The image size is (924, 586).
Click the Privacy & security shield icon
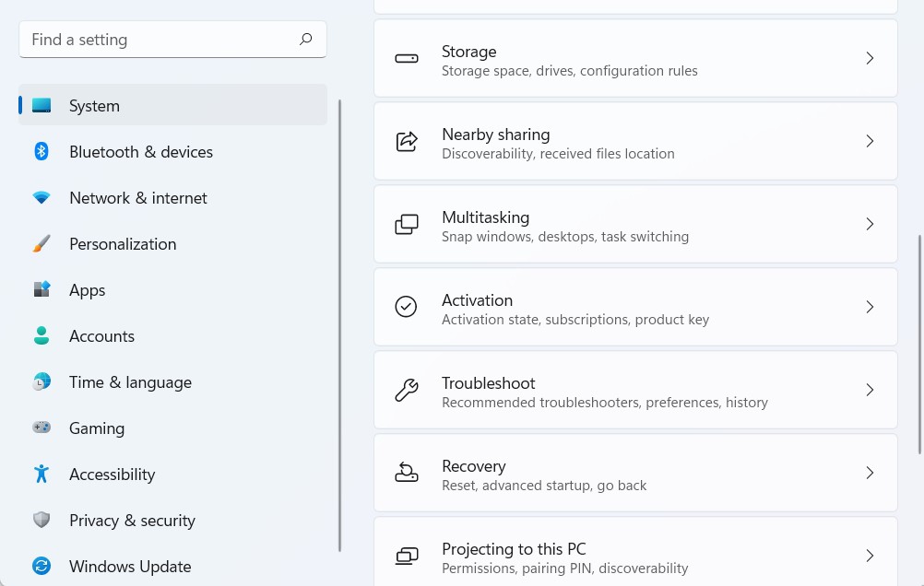(x=41, y=520)
